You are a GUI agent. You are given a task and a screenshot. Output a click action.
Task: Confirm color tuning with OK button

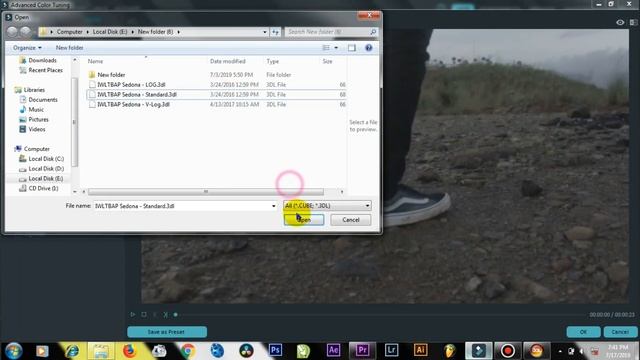click(x=583, y=332)
